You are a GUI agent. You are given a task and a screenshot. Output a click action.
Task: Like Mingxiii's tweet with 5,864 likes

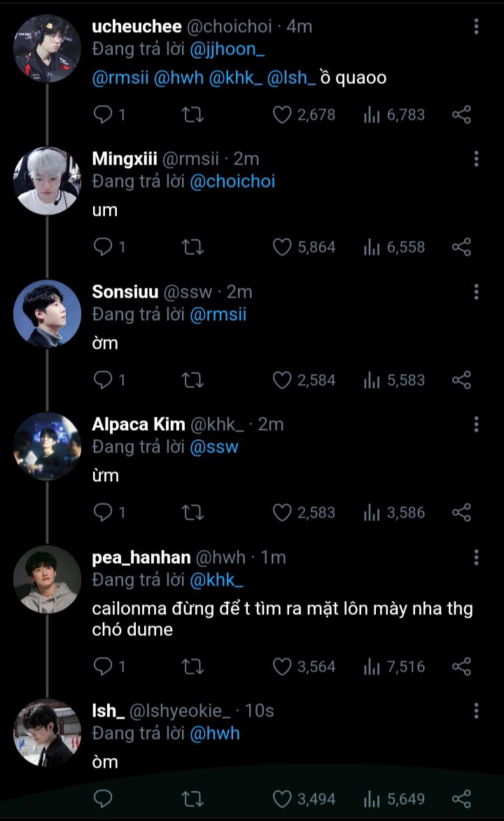pyautogui.click(x=282, y=247)
